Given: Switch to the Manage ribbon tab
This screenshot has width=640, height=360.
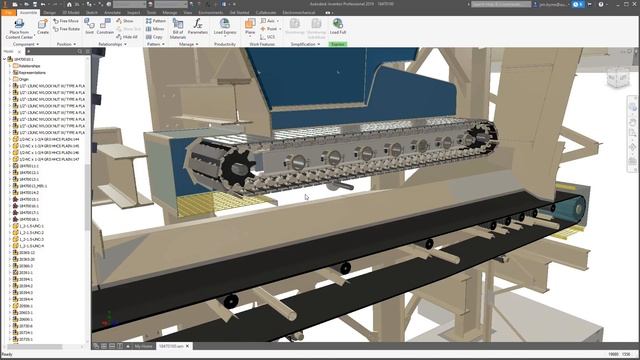Looking at the screenshot, I should [170, 13].
